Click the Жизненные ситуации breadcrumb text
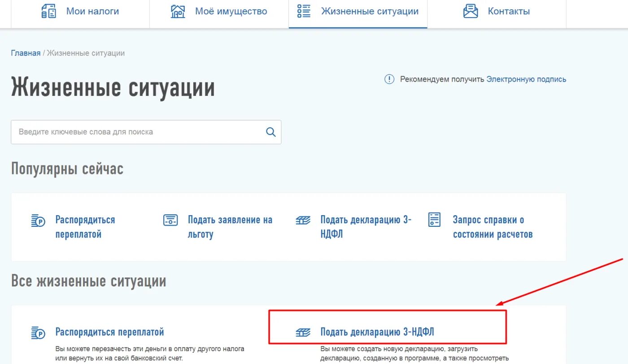The height and width of the screenshot is (364, 628). [x=86, y=53]
